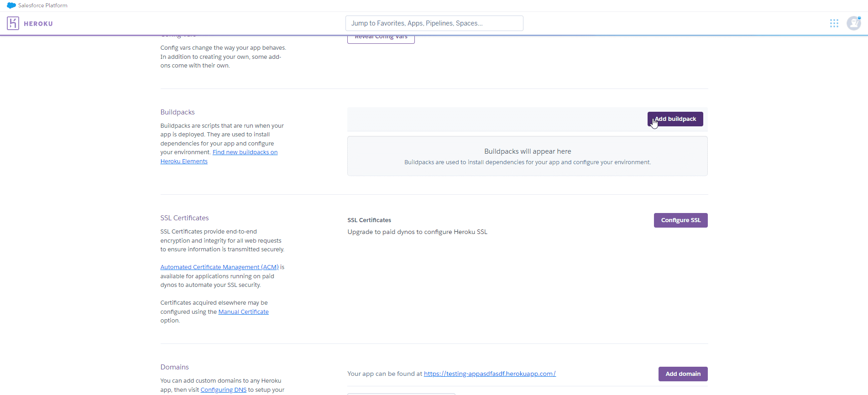Open the testing-appasdfasdf.herokuapp.com URL
This screenshot has height=395, width=868.
pos(489,374)
